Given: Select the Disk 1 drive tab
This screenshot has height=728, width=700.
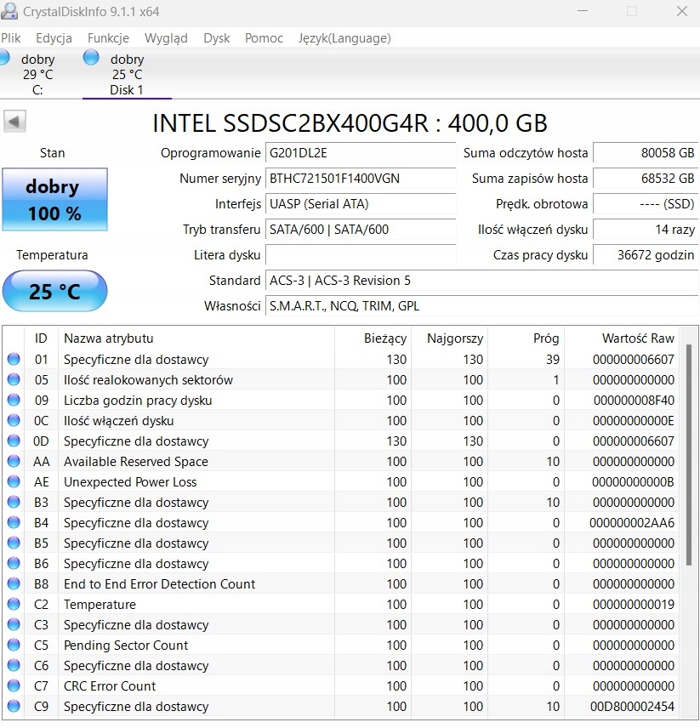Looking at the screenshot, I should point(127,74).
